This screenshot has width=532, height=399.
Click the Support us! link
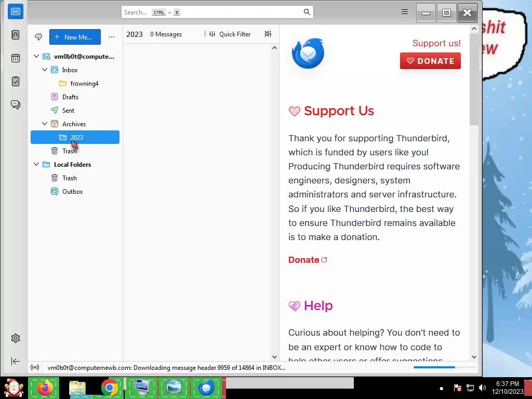click(x=436, y=43)
